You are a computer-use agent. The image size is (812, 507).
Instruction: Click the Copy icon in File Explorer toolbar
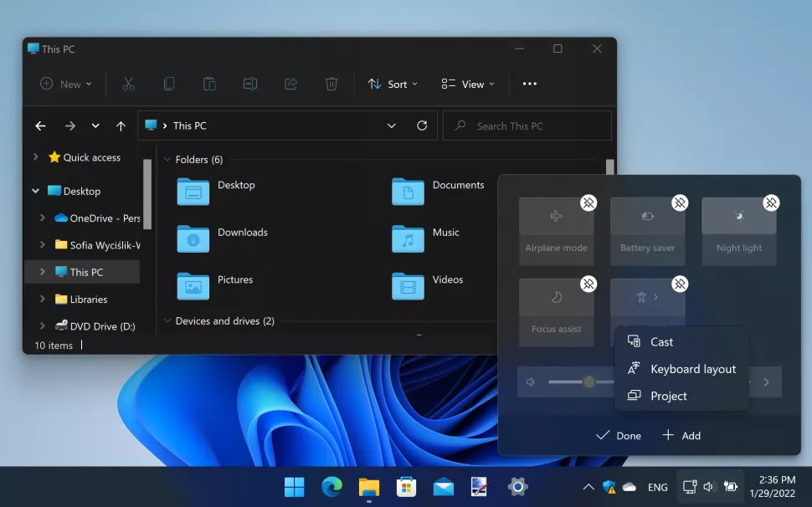tap(169, 84)
